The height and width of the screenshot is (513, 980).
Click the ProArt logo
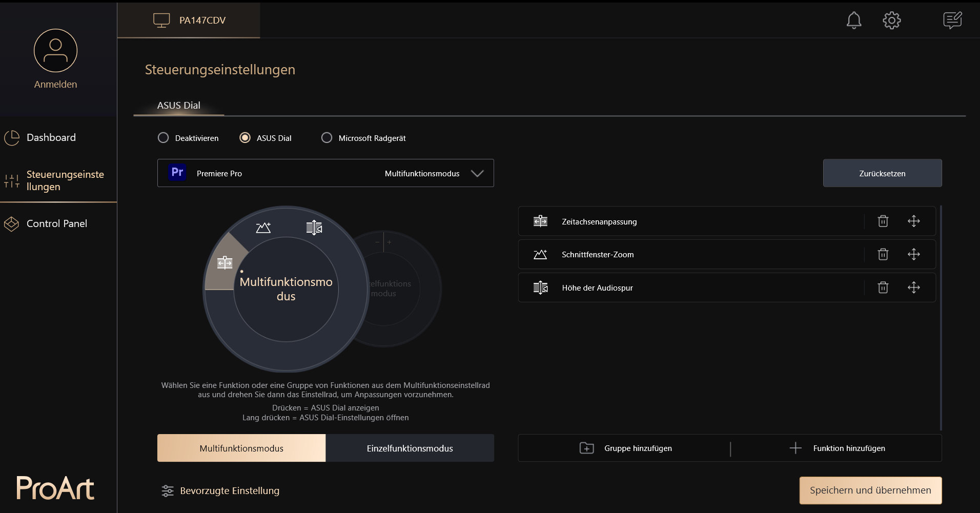55,488
